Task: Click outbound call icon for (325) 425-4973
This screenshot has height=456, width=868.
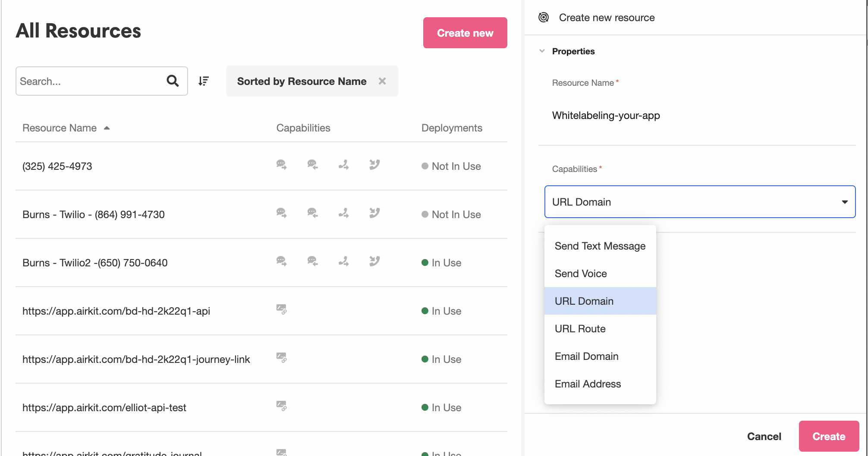Action: click(343, 165)
